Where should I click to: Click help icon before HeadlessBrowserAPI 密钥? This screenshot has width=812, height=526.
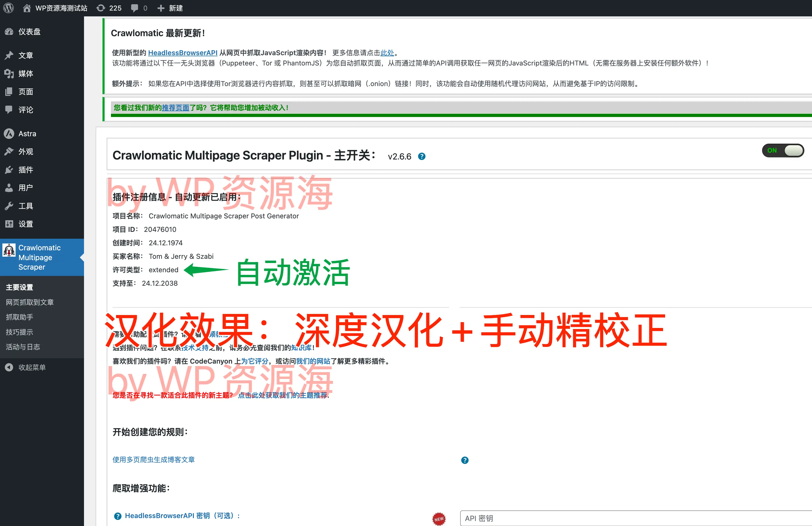tap(117, 516)
